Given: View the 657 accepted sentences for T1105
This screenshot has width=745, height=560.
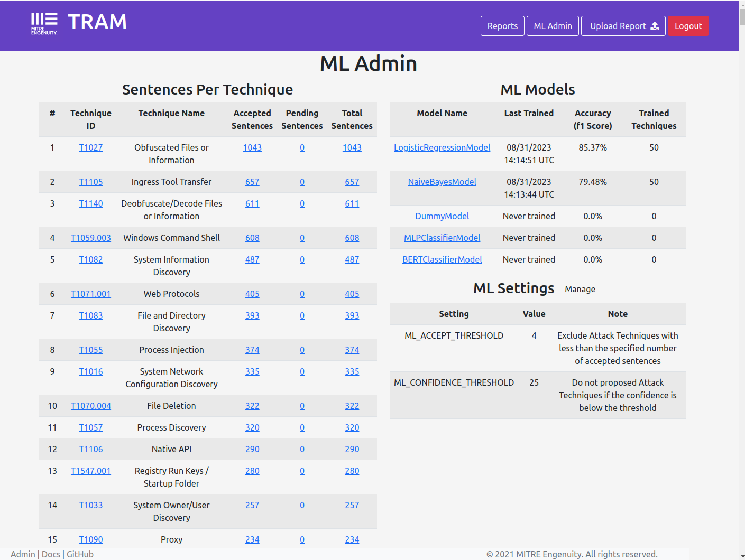Looking at the screenshot, I should [252, 182].
